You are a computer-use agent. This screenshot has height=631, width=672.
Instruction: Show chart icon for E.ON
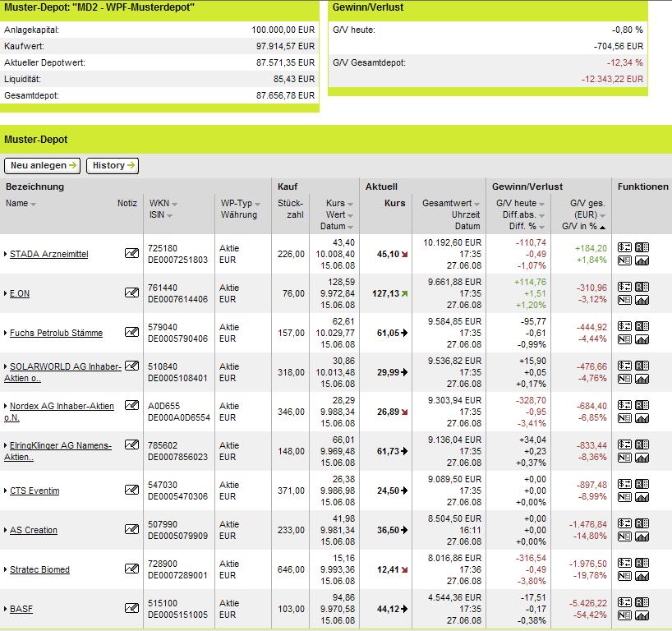click(x=642, y=300)
